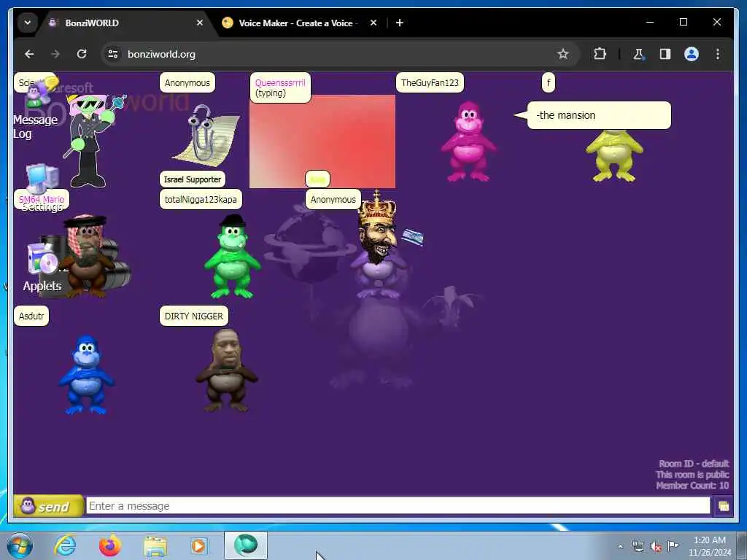Click the browser forward arrow
The width and height of the screenshot is (747, 560).
point(55,54)
